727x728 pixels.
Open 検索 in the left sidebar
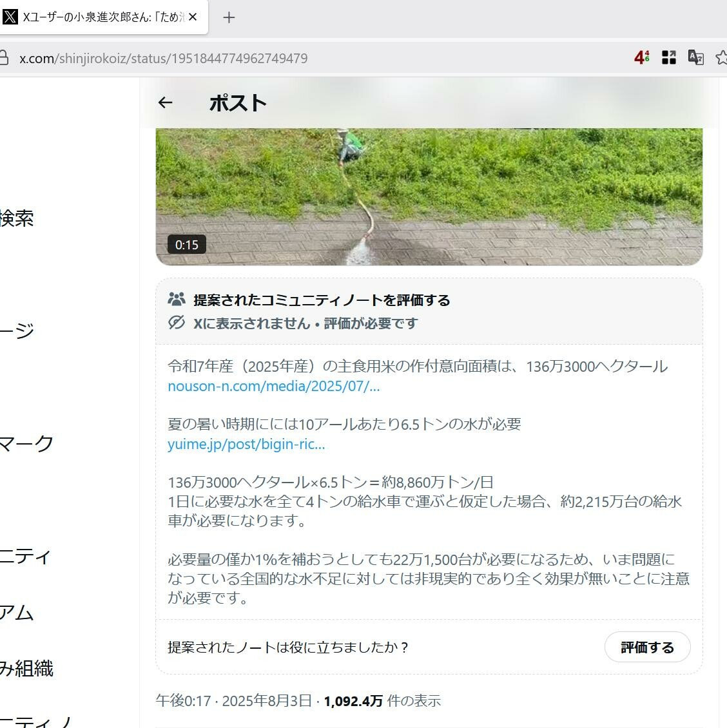17,218
